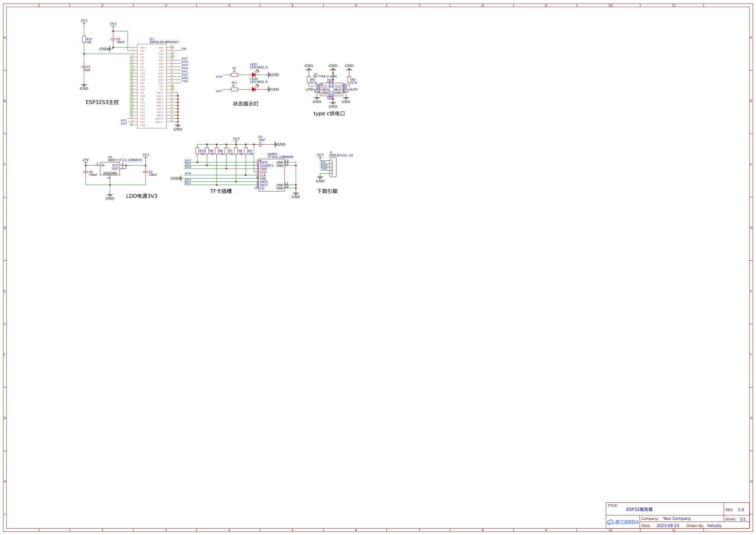Click the 'TF-01A_C2889258' part label
Image resolution: width=756 pixels, height=535 pixels.
280,157
